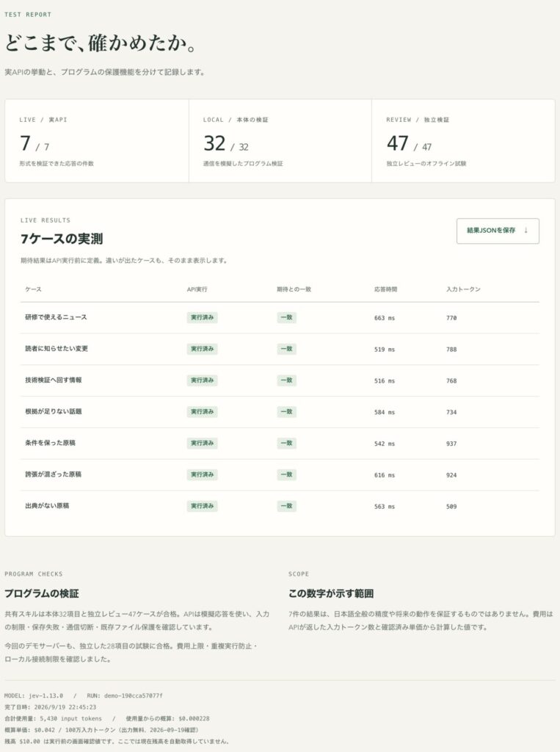Screen dimensions: 560x752
Task: Click the REVIEW / 独立検証 card label
Action: pyautogui.click(x=418, y=120)
